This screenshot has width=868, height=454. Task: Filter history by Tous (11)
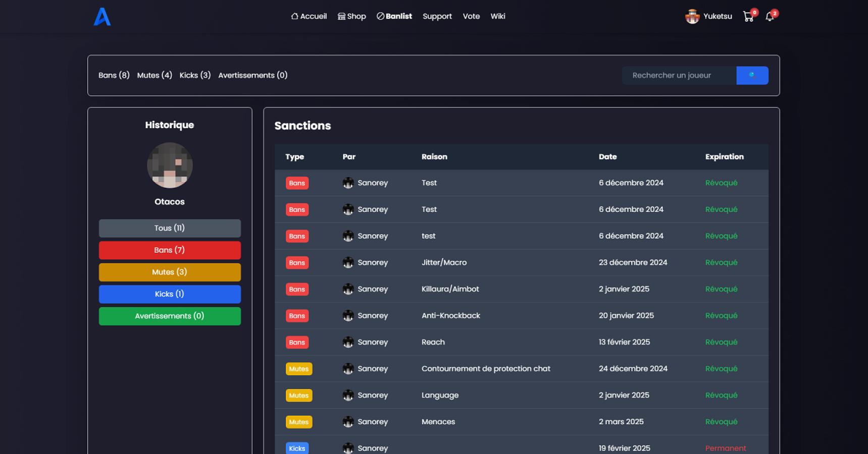pyautogui.click(x=170, y=228)
